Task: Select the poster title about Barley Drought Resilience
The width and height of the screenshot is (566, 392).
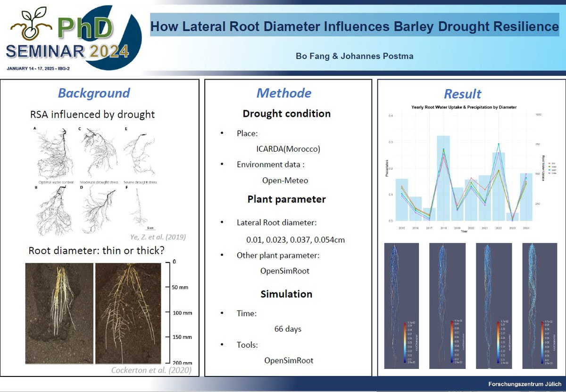Action: (x=354, y=27)
